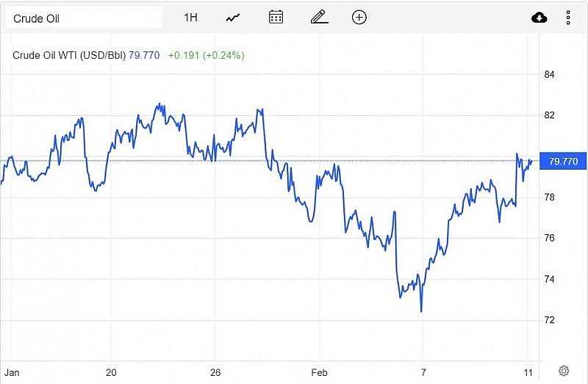Screen dimensions: 588x384
Task: Open the three-dot more options menu
Action: (x=568, y=18)
